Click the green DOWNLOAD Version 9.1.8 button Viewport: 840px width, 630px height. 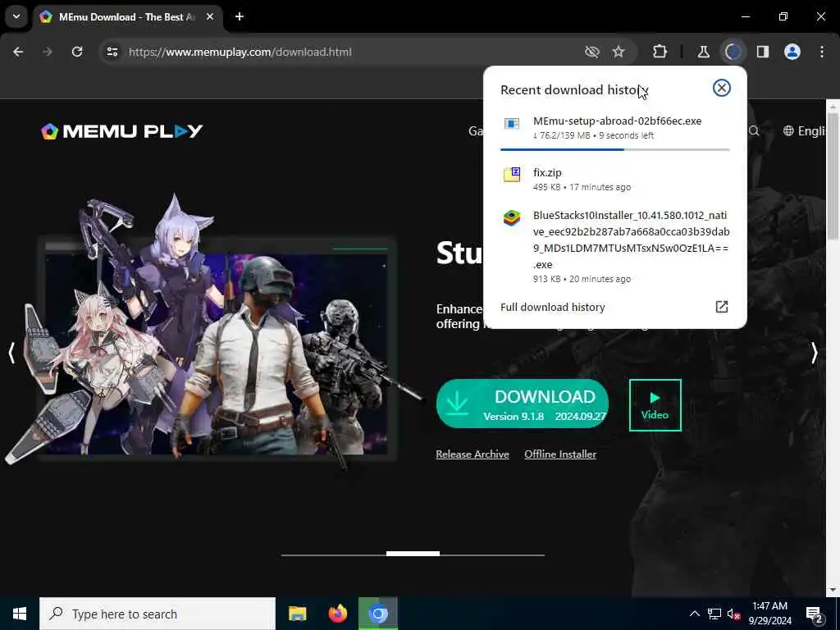click(x=523, y=404)
